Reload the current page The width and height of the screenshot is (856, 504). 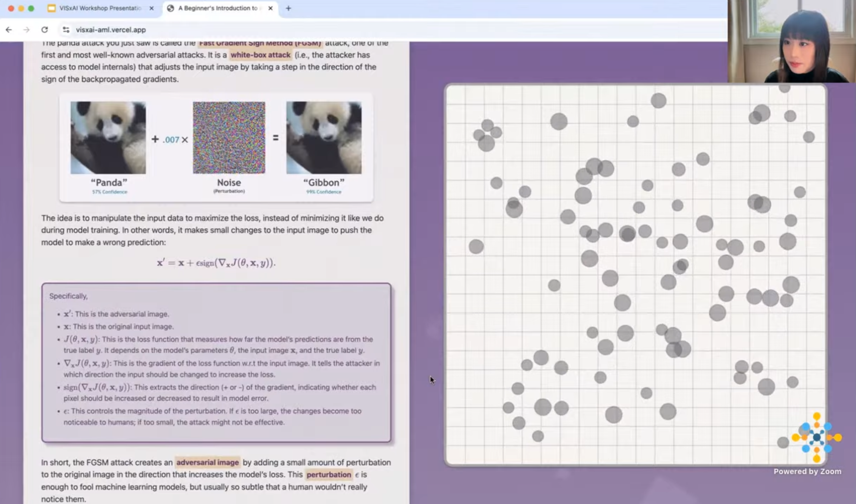point(45,29)
